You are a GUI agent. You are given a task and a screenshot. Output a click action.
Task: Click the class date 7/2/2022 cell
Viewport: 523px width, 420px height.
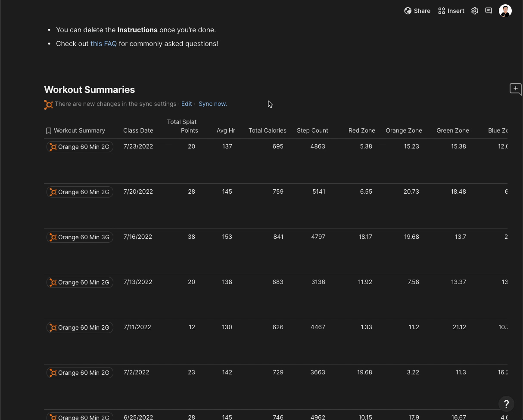coord(137,372)
